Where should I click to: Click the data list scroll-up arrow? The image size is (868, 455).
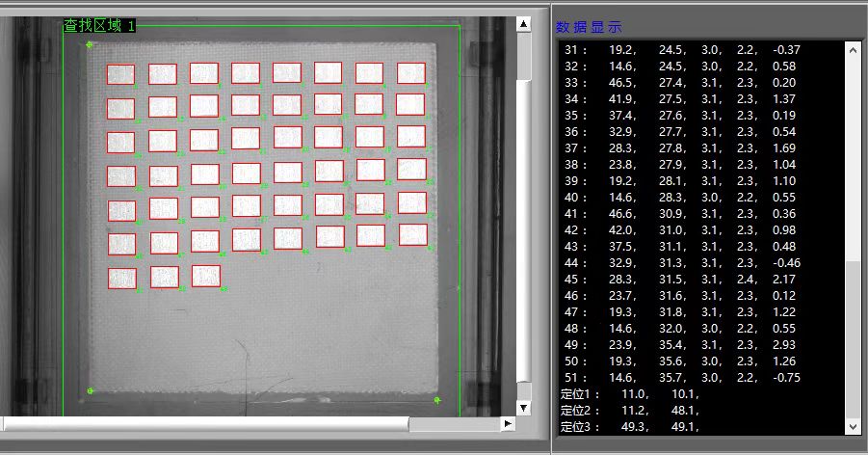852,48
